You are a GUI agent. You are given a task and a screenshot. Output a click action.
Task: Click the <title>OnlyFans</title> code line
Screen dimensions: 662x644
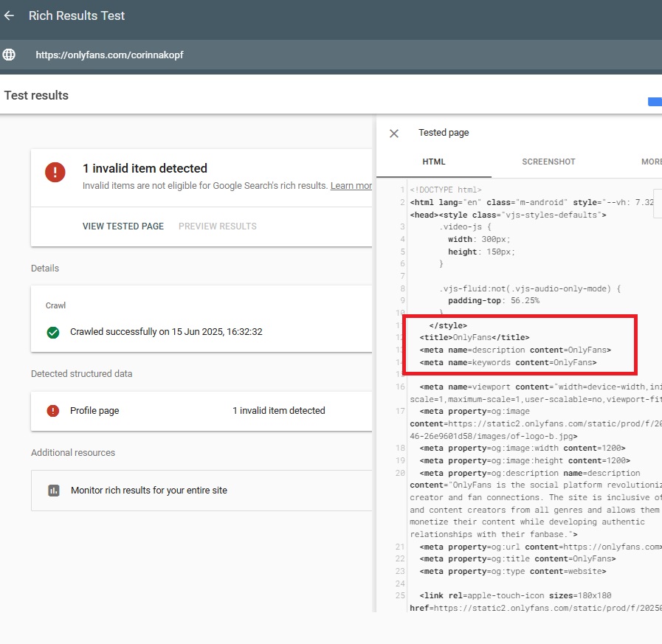[474, 338]
